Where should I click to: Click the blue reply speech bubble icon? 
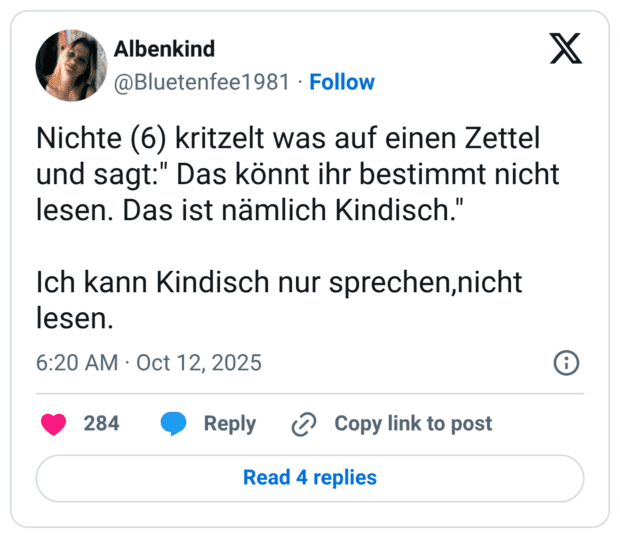[x=174, y=424]
